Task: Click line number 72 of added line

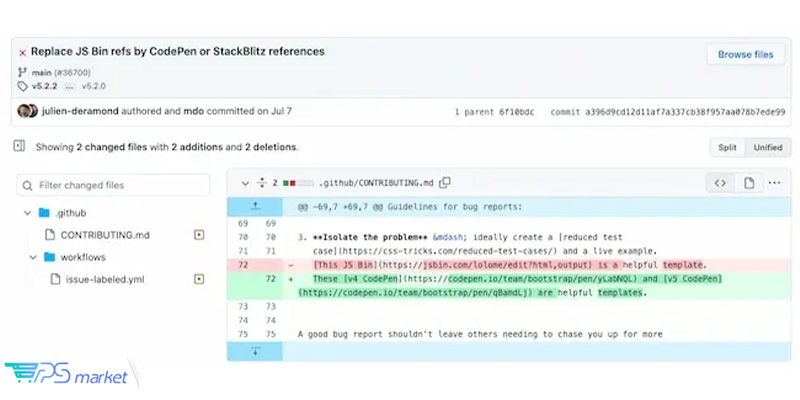Action: (270, 279)
